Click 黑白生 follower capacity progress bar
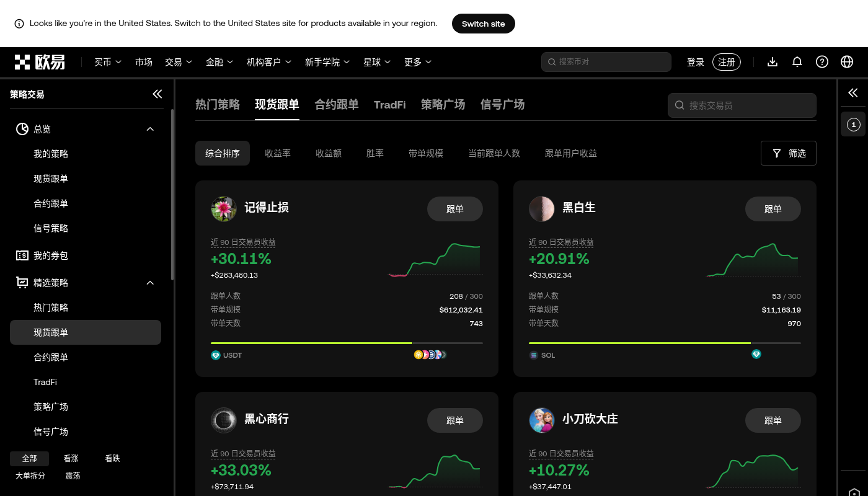This screenshot has height=496, width=868. point(665,343)
